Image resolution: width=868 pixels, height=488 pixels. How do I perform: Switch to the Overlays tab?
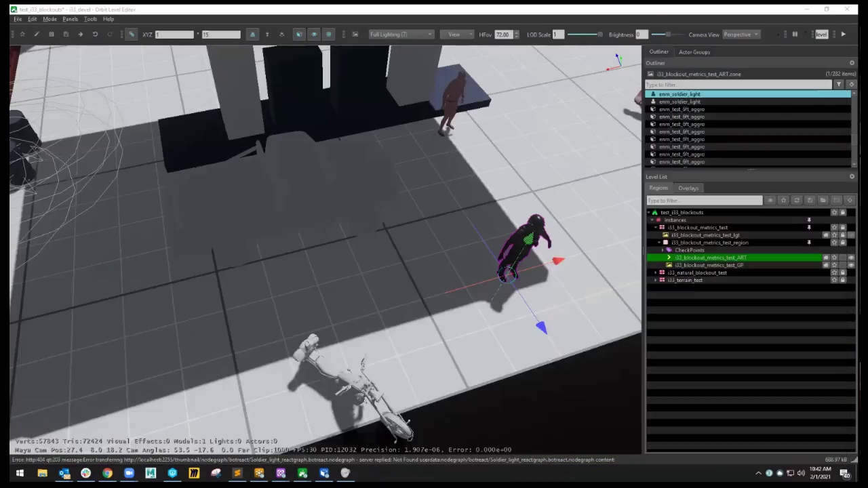pos(688,188)
